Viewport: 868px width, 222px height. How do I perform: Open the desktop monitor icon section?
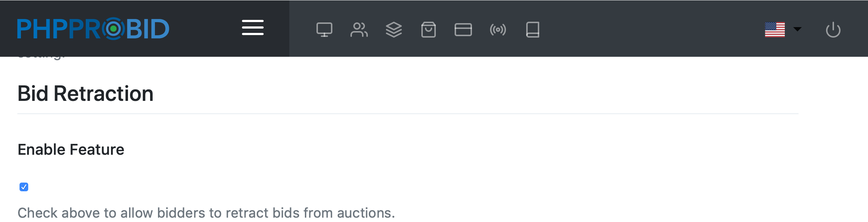coord(324,30)
